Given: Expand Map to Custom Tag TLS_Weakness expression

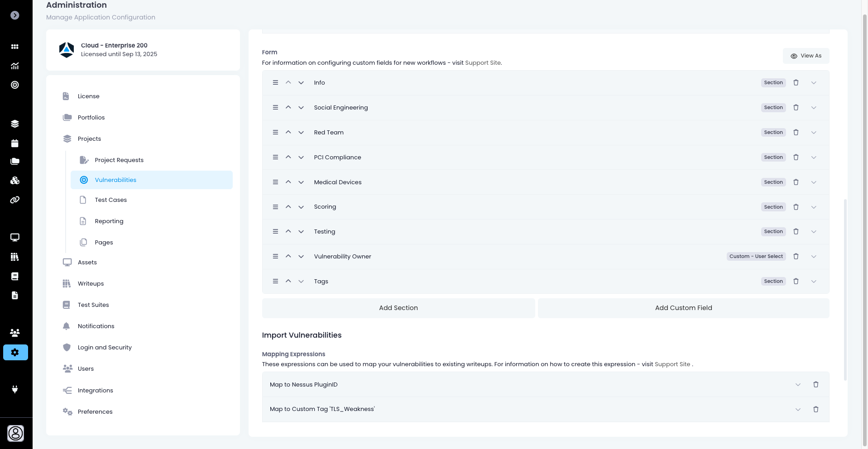Looking at the screenshot, I should (x=798, y=410).
